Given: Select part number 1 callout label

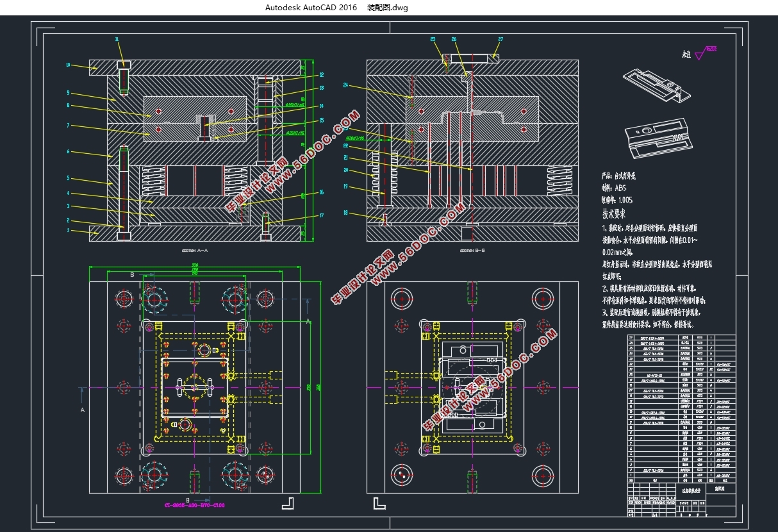Looking at the screenshot, I should tap(68, 229).
